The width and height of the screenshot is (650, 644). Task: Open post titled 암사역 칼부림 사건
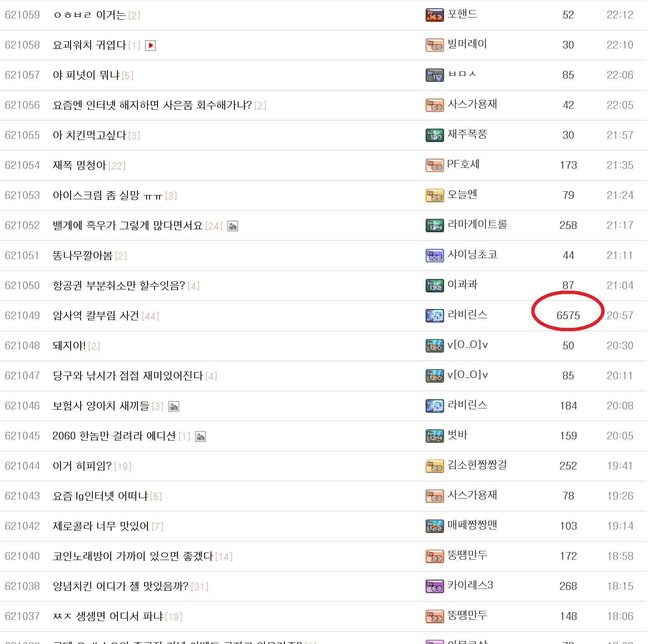coord(96,315)
